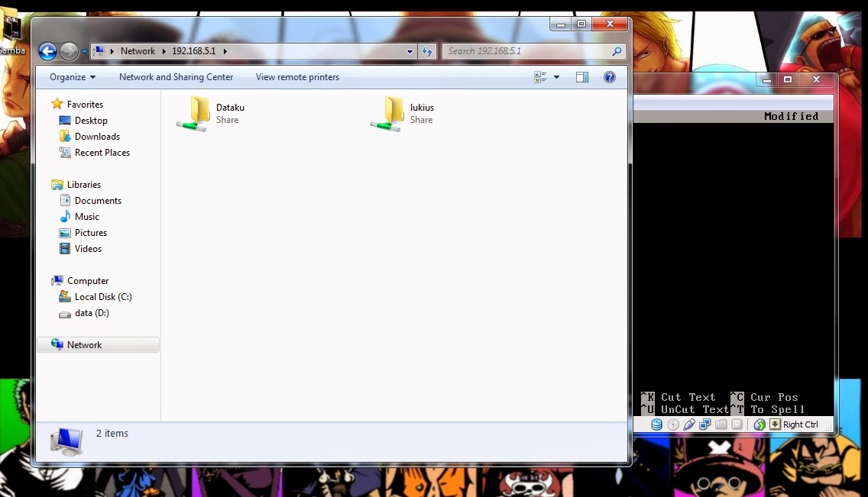The height and width of the screenshot is (497, 868).
Task: Open data (D:) drive
Action: (92, 312)
